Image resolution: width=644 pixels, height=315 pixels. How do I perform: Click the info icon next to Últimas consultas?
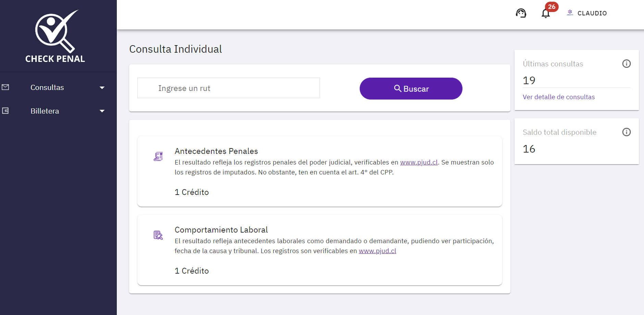coord(626,64)
